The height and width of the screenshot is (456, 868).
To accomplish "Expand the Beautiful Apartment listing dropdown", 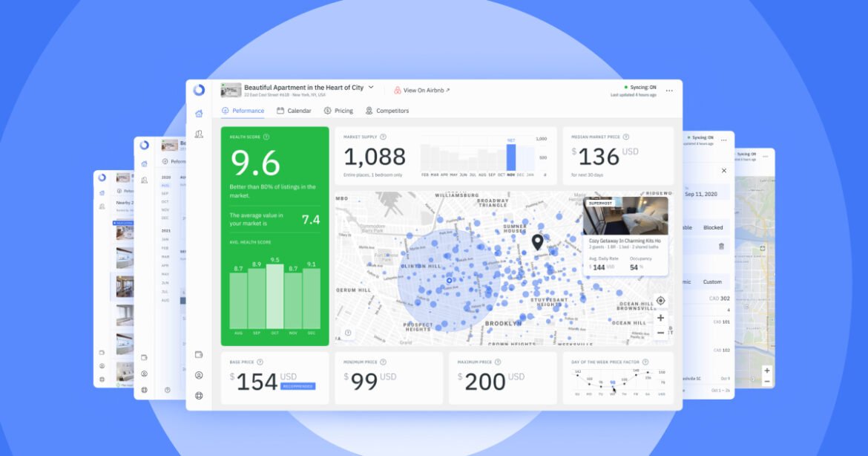I will pyautogui.click(x=371, y=87).
